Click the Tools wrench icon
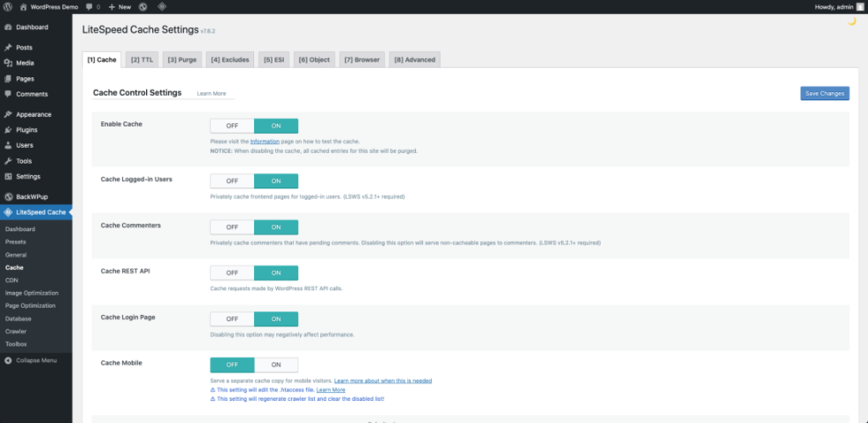 click(8, 161)
